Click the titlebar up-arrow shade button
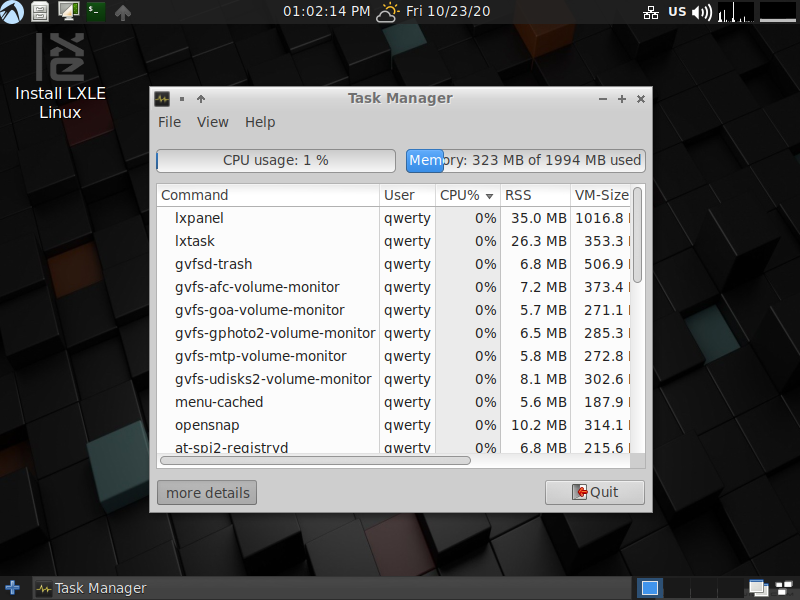Viewport: 800px width, 600px height. [x=201, y=99]
